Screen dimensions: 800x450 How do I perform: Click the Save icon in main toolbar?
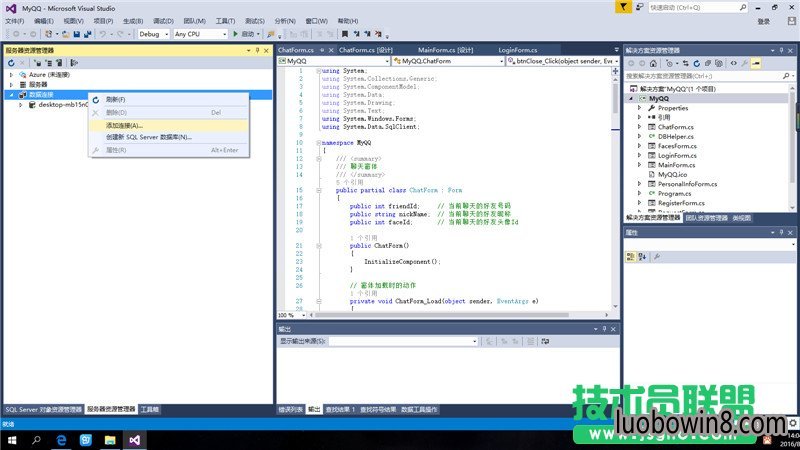[77, 34]
